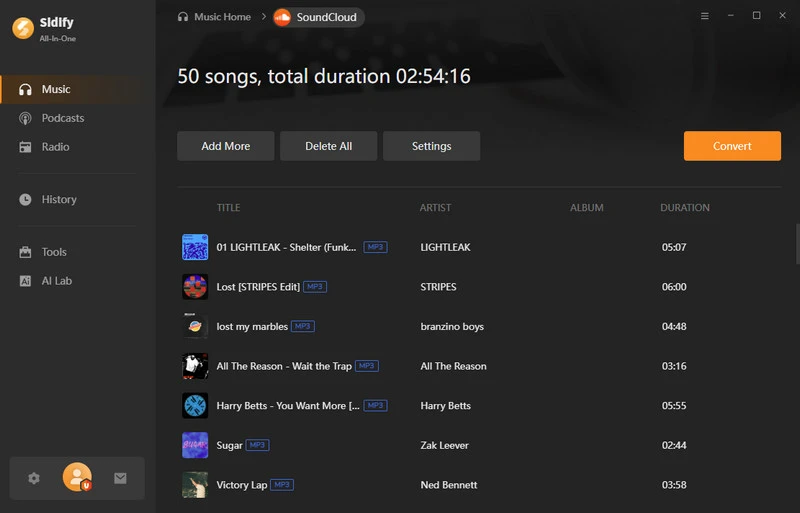Click the Sugar track thumbnail
800x513 pixels.
point(195,445)
